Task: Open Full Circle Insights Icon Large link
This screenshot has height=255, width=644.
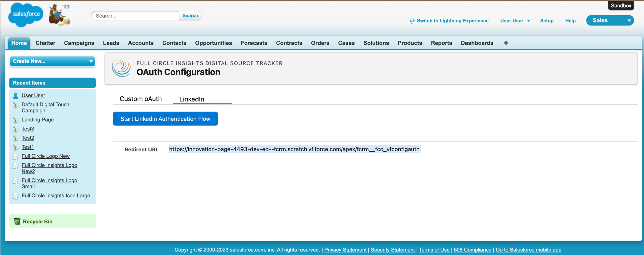Action: coord(56,195)
